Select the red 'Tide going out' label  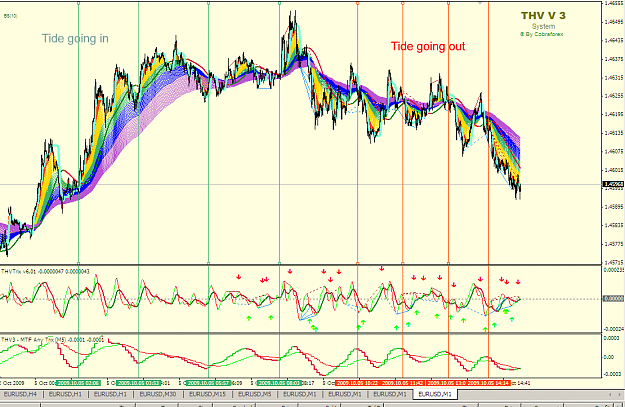pyautogui.click(x=428, y=46)
